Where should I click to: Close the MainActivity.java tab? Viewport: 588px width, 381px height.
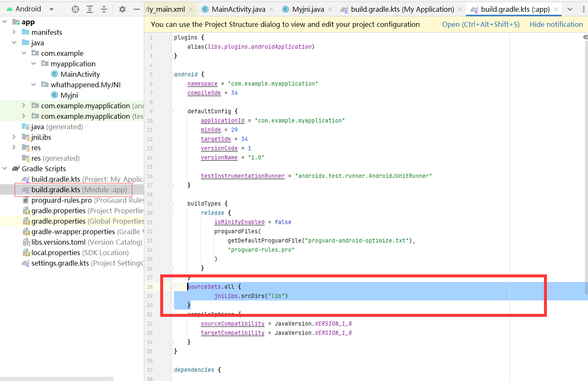(x=271, y=9)
